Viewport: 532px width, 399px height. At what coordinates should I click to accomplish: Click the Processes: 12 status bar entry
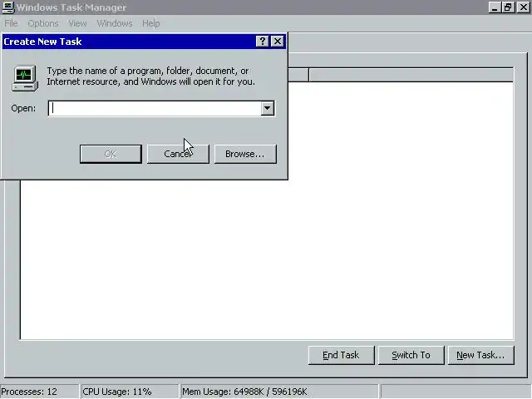[x=39, y=392]
